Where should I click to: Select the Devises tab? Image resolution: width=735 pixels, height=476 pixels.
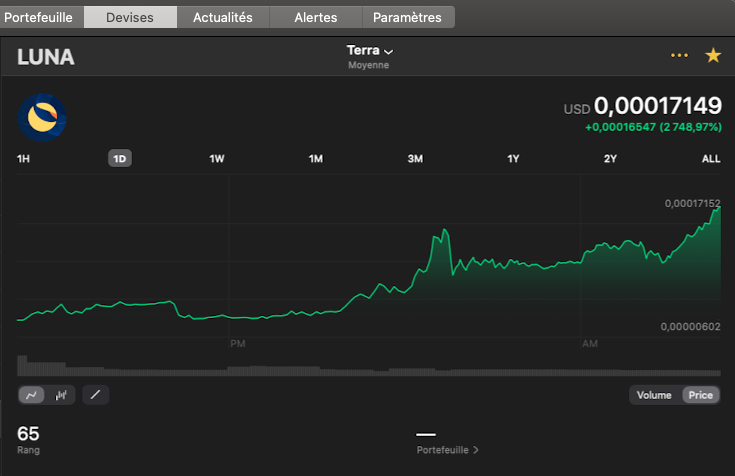click(130, 17)
